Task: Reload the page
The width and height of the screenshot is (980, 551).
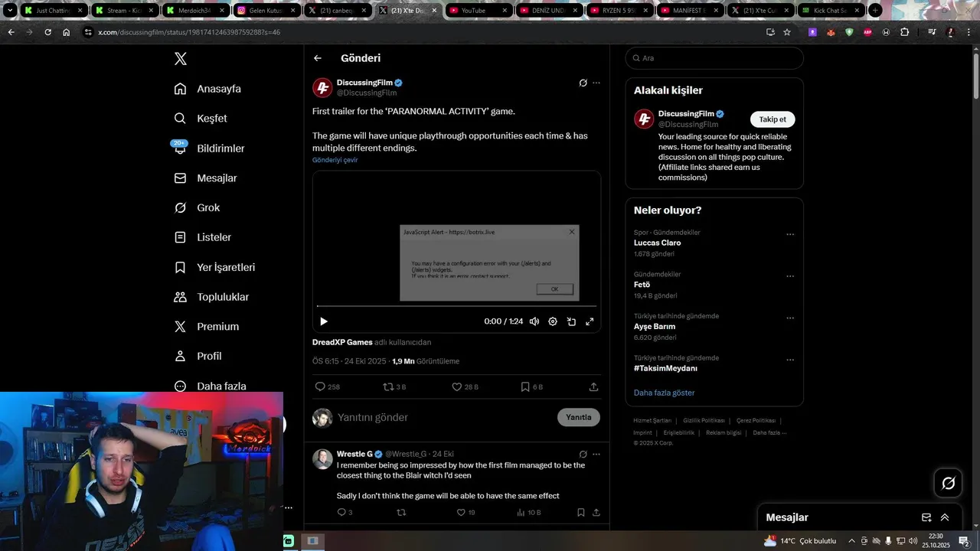Action: click(x=47, y=32)
